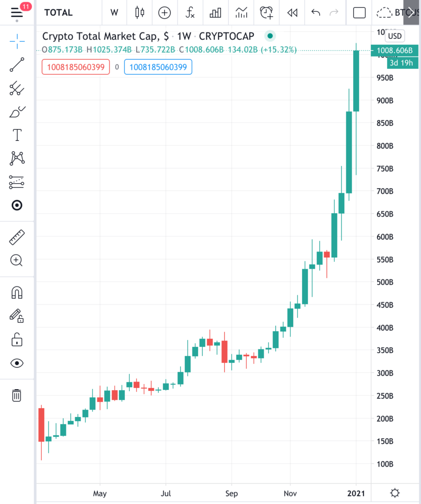Select the trend line drawing tool
The height and width of the screenshot is (504, 421).
(17, 65)
